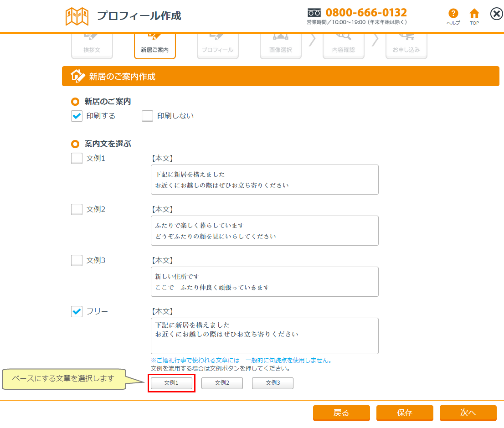The image size is (504, 428).
Task: Open the プロフィール step
Action: [217, 46]
